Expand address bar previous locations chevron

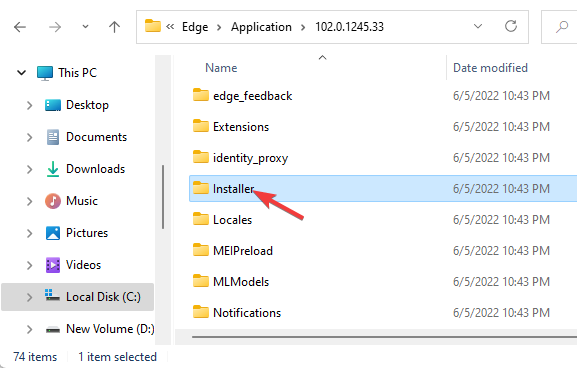(x=478, y=26)
